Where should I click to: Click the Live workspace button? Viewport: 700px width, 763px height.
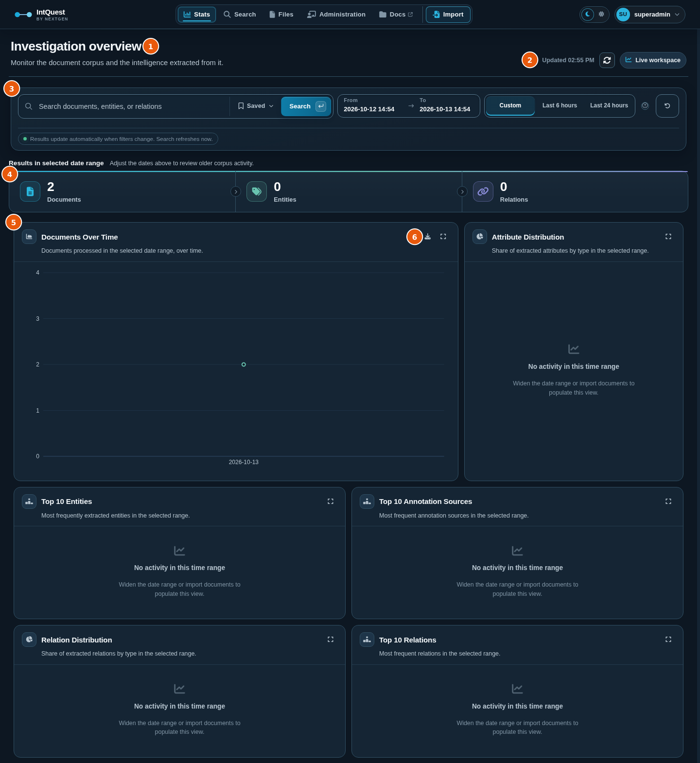(653, 60)
